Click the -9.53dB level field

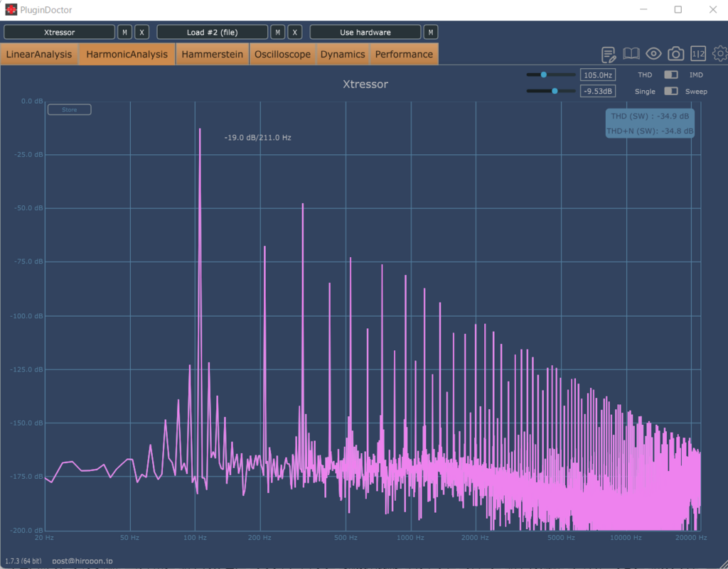597,91
